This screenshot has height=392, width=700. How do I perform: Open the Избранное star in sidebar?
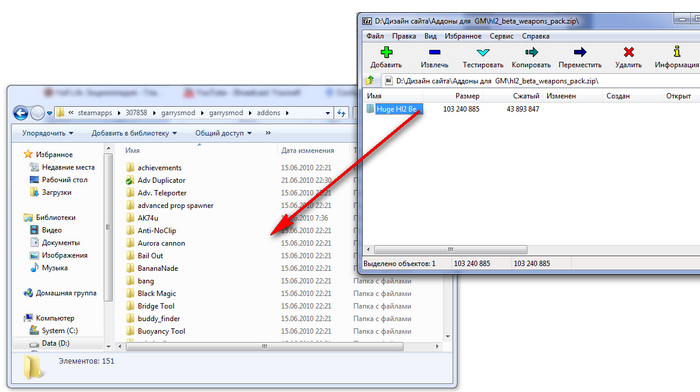pyautogui.click(x=28, y=154)
